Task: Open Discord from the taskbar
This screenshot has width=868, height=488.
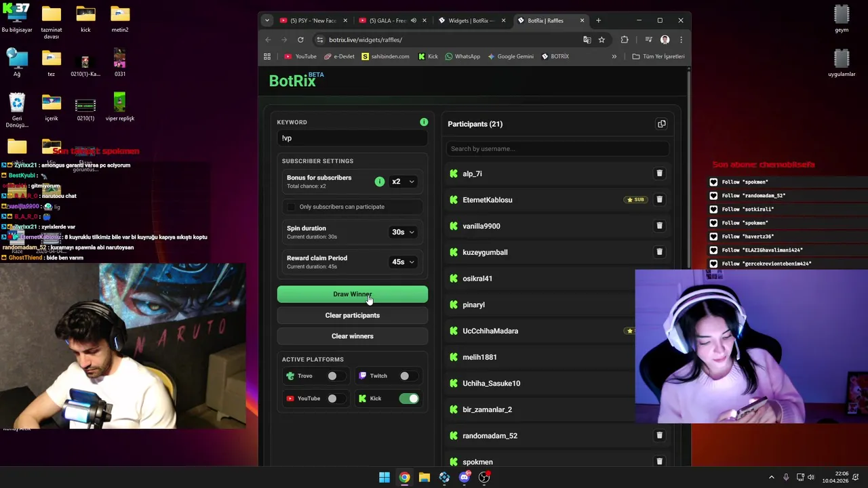Action: (465, 477)
